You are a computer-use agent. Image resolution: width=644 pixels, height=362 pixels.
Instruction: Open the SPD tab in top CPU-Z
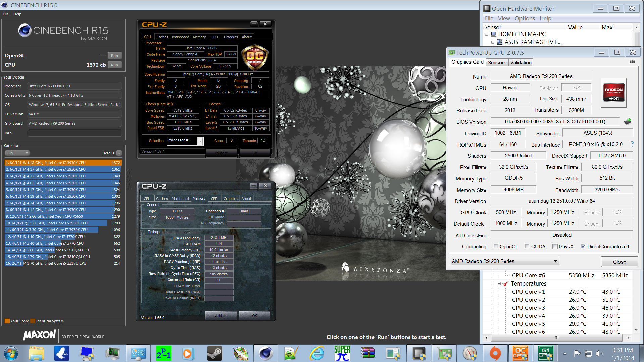coord(215,37)
